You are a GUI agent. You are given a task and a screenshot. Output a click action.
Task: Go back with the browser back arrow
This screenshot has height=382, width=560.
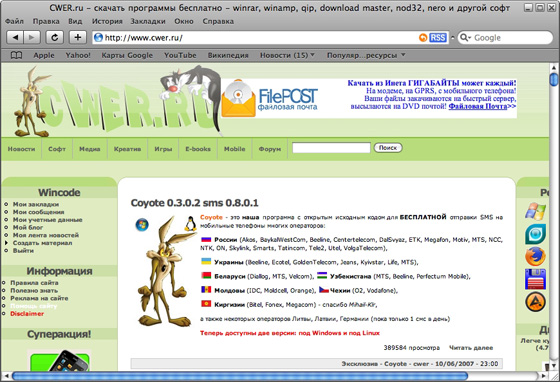[x=15, y=37]
